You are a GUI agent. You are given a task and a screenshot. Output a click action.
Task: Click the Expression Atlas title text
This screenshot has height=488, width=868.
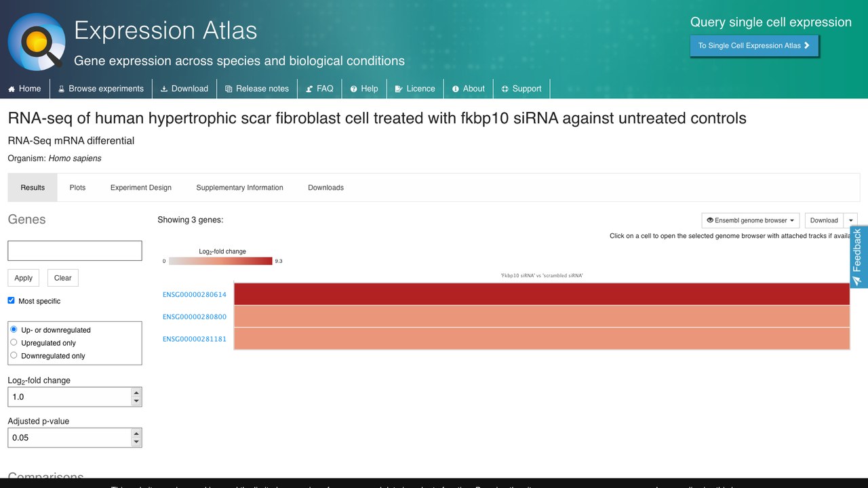click(x=165, y=30)
